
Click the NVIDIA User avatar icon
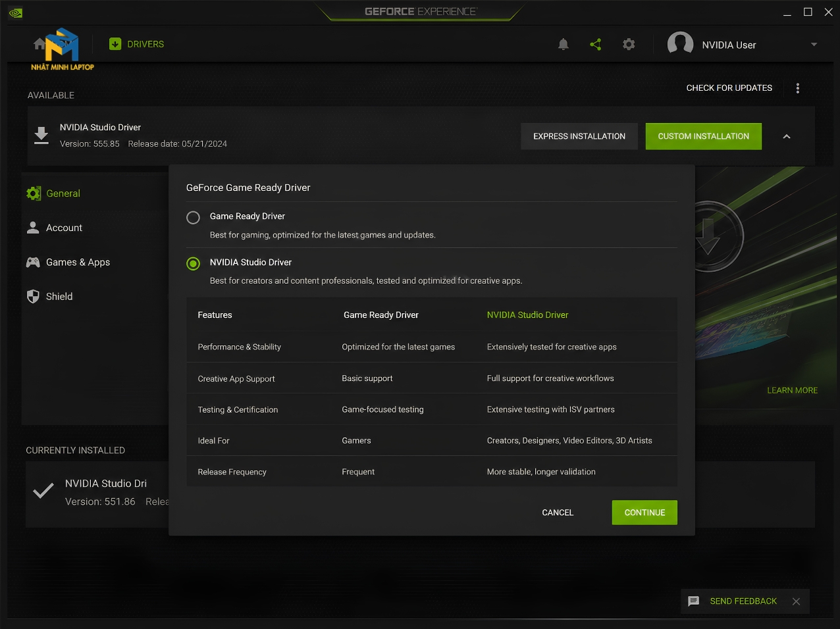tap(680, 44)
